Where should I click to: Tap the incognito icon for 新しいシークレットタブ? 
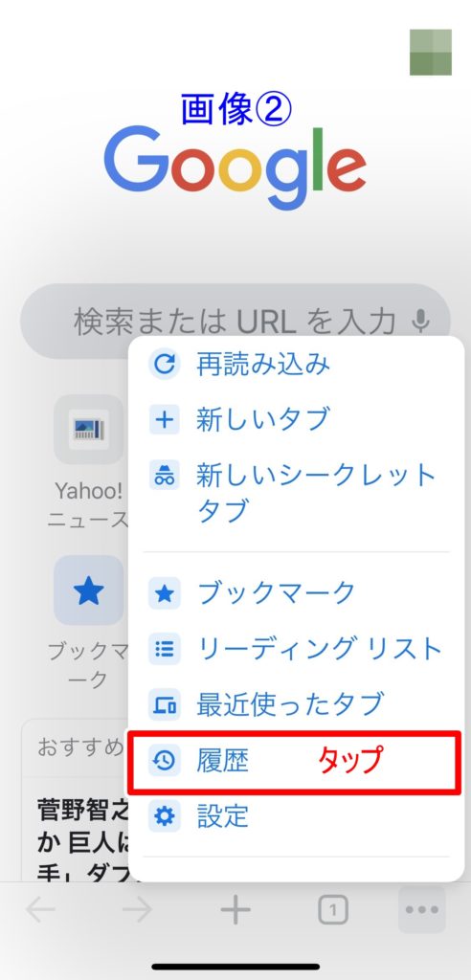(165, 477)
